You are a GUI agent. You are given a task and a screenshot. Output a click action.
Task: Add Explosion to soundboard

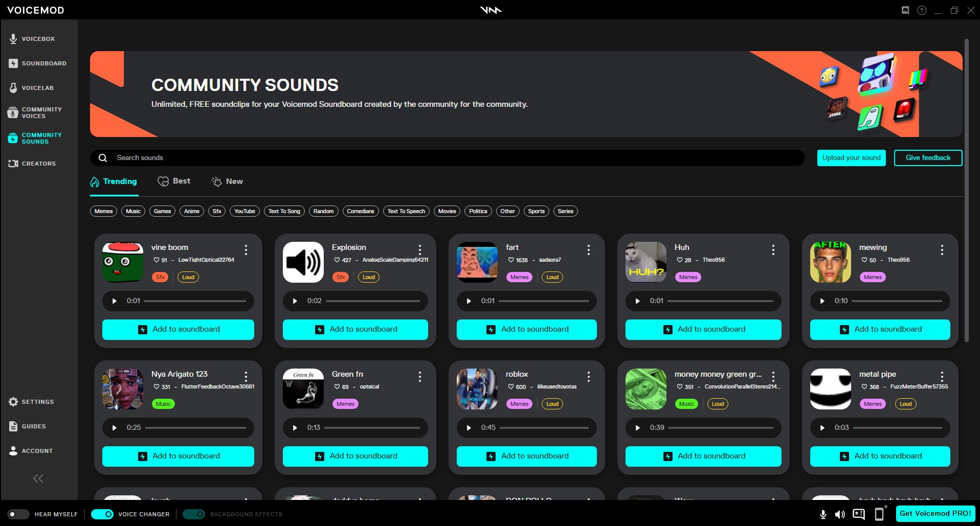click(355, 330)
